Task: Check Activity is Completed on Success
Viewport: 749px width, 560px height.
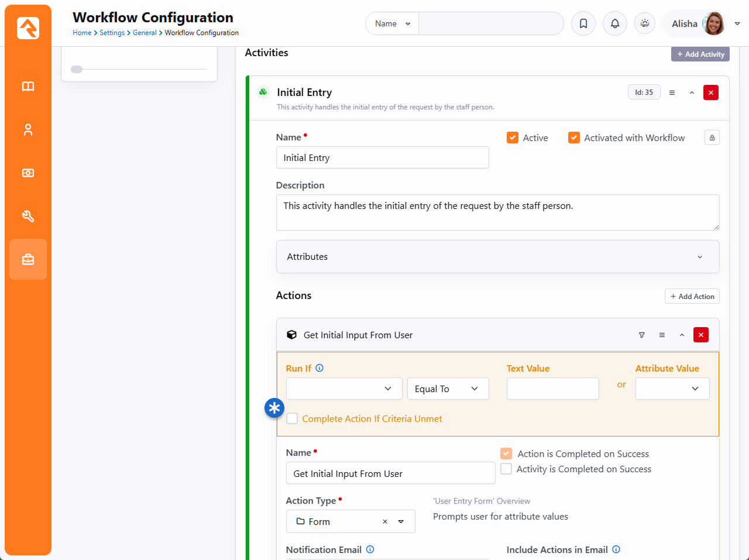Action: pyautogui.click(x=507, y=469)
